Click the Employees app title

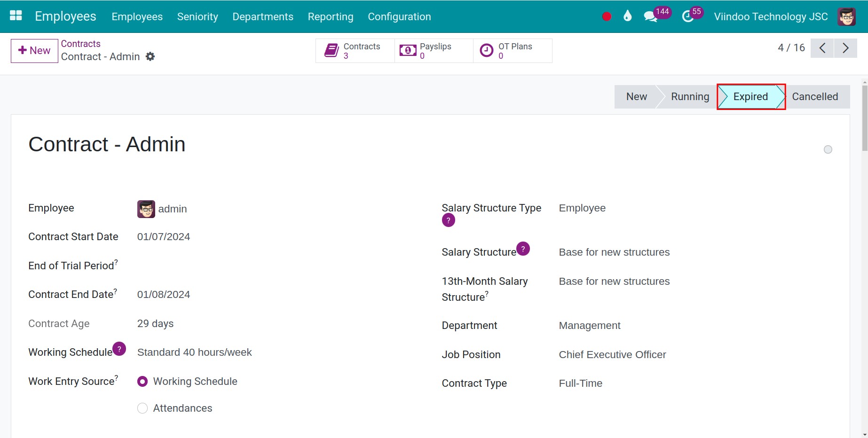(65, 16)
